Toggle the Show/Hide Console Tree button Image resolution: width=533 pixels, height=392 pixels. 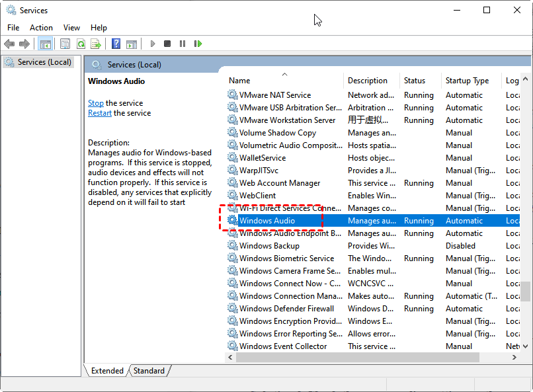(x=45, y=44)
